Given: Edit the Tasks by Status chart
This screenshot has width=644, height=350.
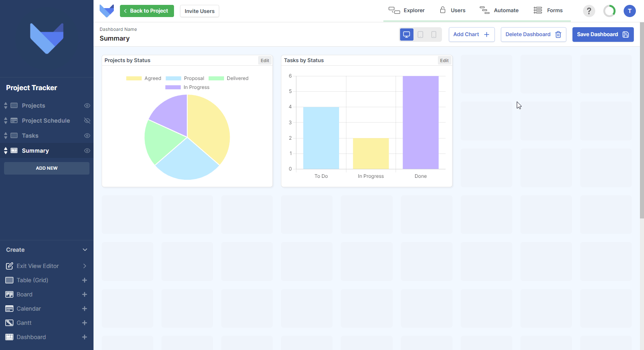Looking at the screenshot, I should [x=444, y=60].
